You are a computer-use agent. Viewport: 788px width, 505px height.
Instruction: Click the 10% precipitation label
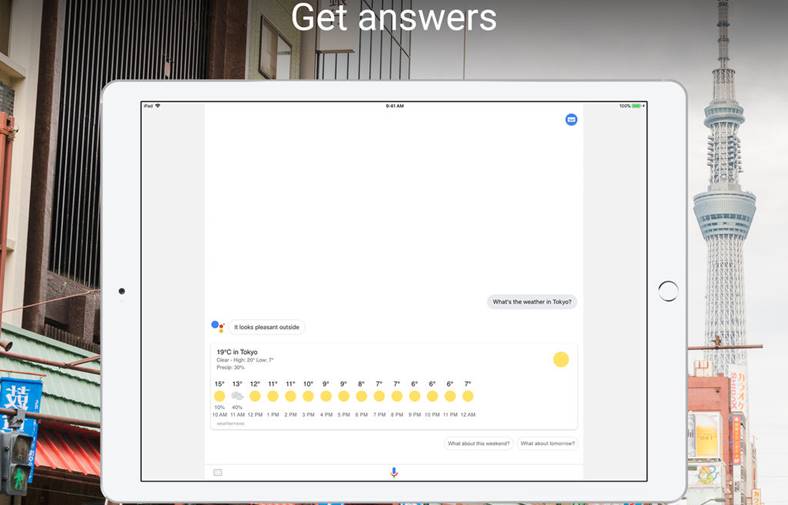point(220,408)
